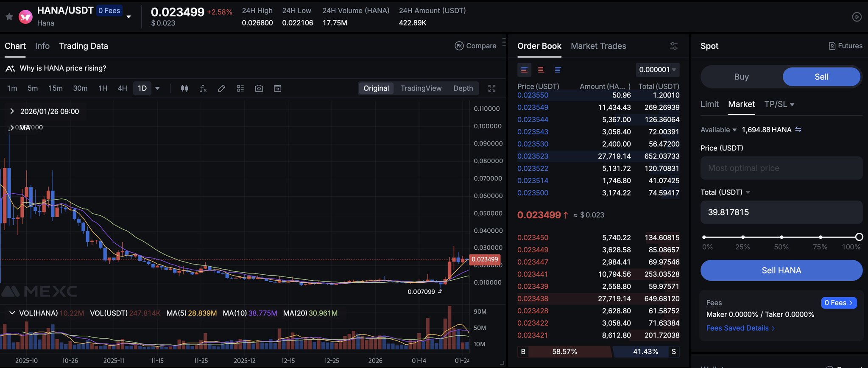Select the Buy toggle
868x368 pixels.
pyautogui.click(x=742, y=77)
